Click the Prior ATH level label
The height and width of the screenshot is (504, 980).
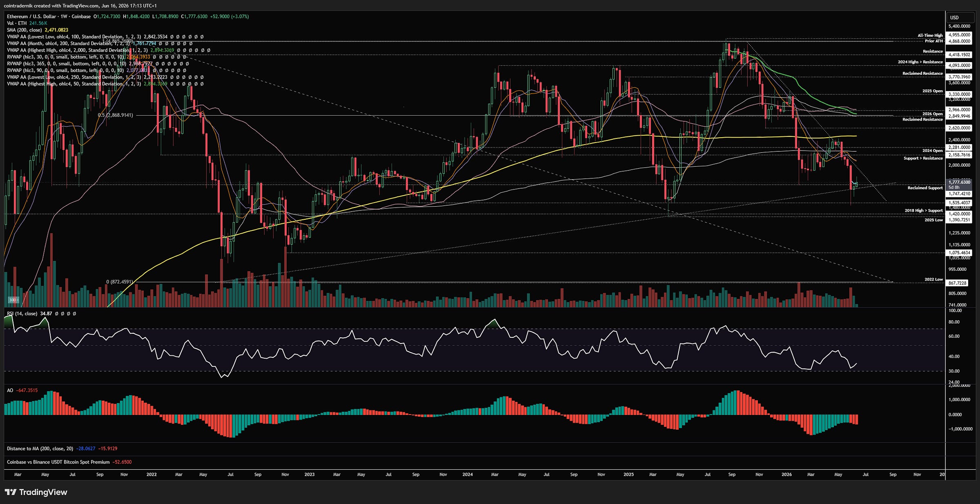tap(934, 41)
